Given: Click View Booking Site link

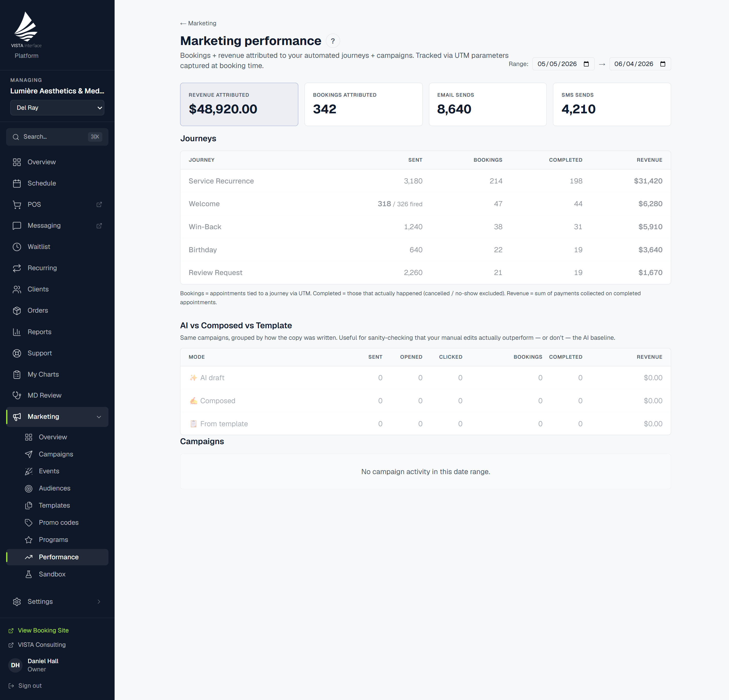Looking at the screenshot, I should tap(39, 630).
